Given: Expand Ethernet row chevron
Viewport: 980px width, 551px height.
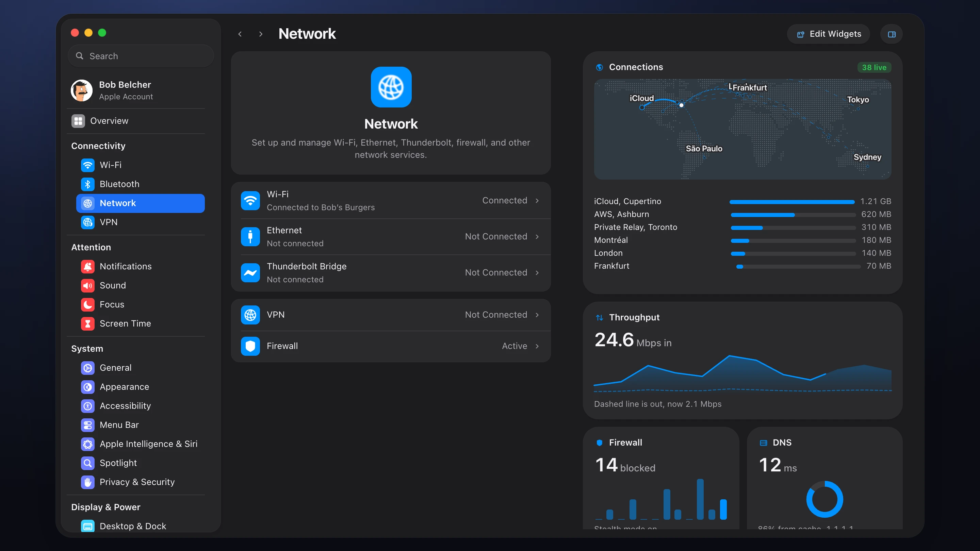Looking at the screenshot, I should pos(537,236).
